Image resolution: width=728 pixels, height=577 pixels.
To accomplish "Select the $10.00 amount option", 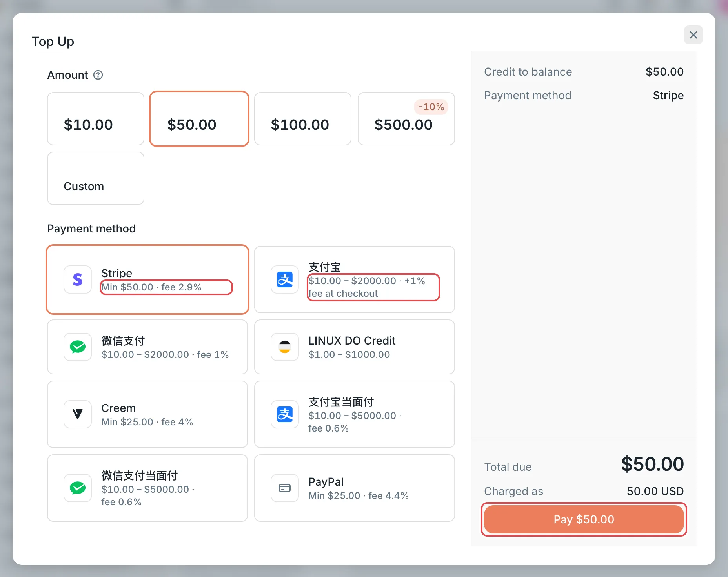I will coord(96,119).
